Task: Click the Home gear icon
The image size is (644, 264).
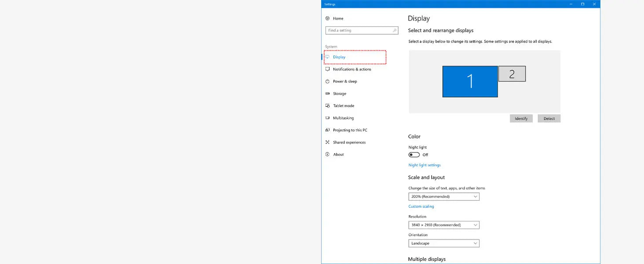Action: (x=327, y=18)
